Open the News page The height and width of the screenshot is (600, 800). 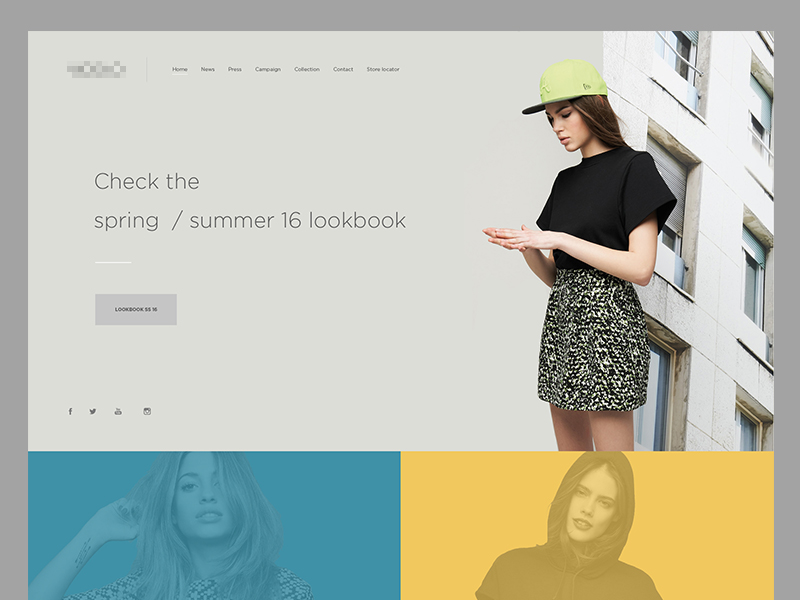point(208,70)
